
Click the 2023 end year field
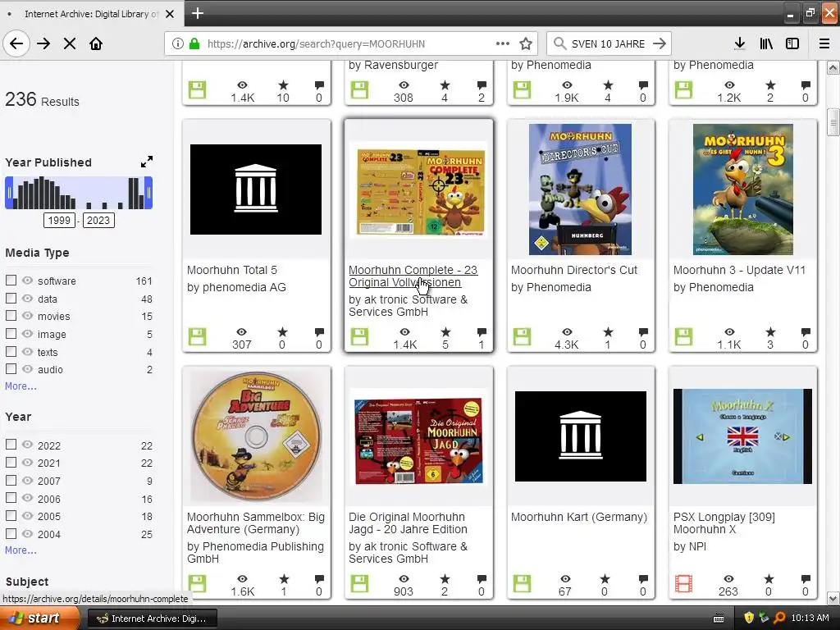pyautogui.click(x=98, y=220)
